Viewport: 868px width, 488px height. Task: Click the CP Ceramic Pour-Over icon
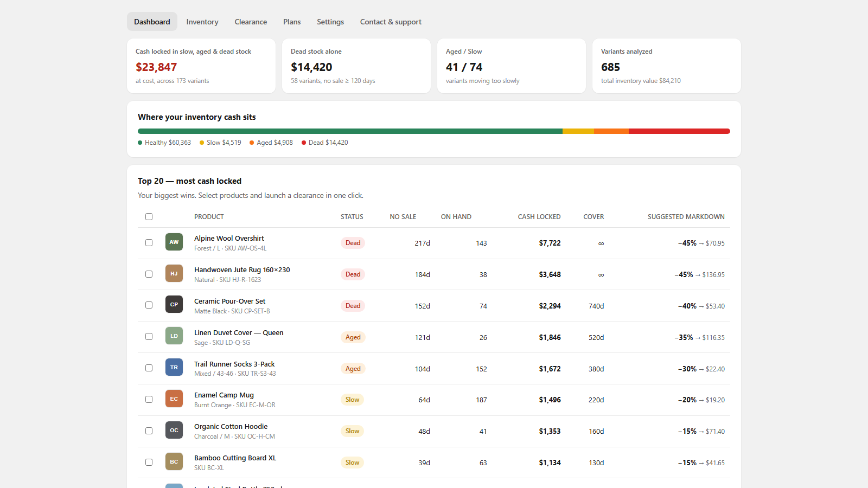tap(174, 305)
